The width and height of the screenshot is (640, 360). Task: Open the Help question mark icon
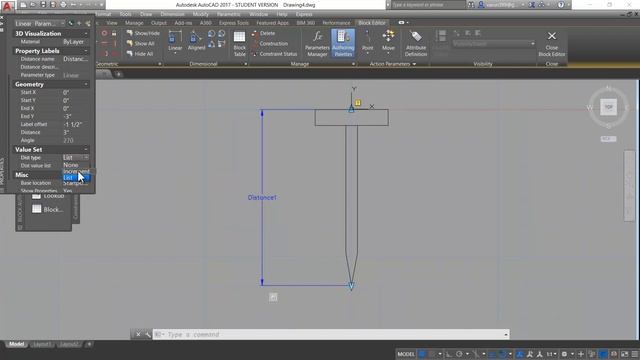pos(561,5)
